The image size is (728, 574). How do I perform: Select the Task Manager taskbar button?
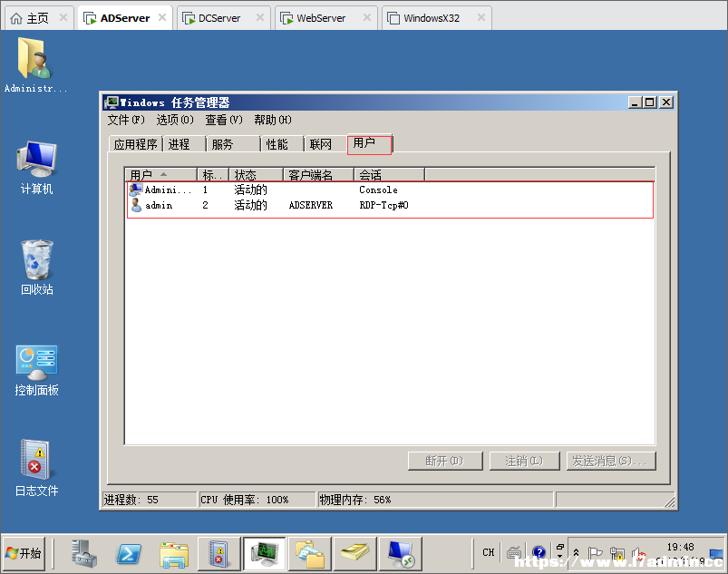coord(264,553)
